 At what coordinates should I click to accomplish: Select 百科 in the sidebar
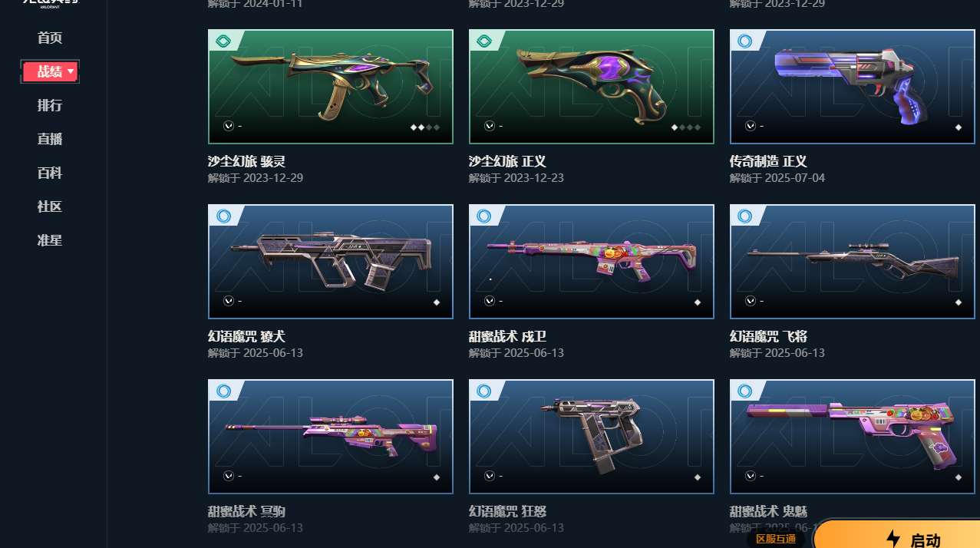50,173
